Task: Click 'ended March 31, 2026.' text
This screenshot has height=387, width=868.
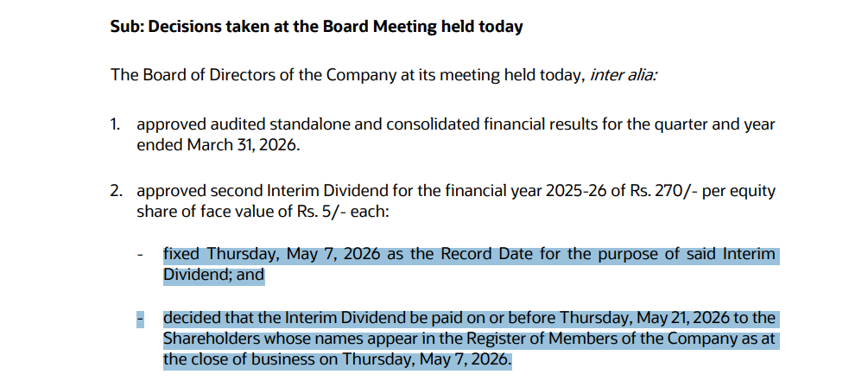Action: coord(218,145)
